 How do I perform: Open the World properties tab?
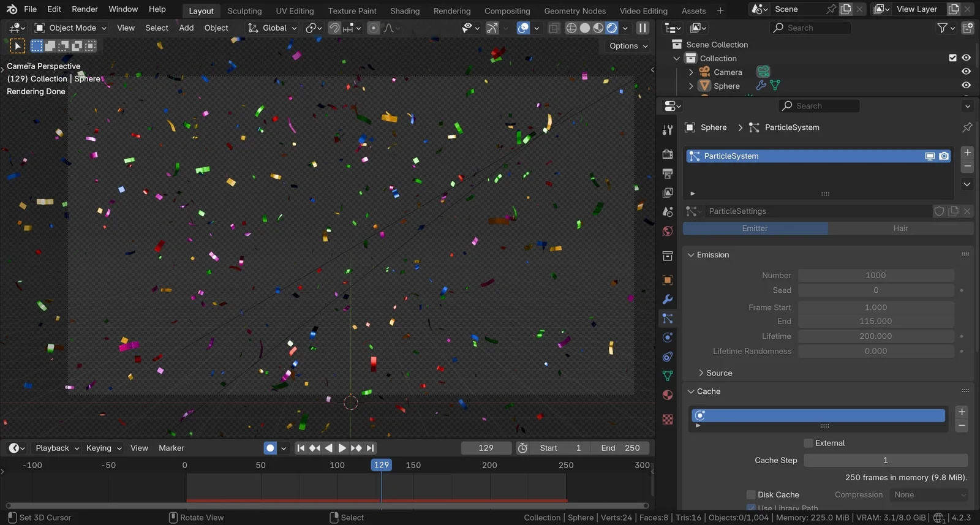[668, 231]
